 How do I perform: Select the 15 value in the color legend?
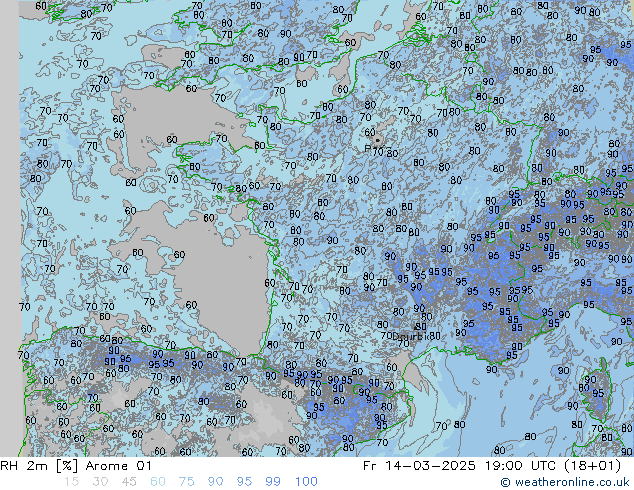coord(71,482)
